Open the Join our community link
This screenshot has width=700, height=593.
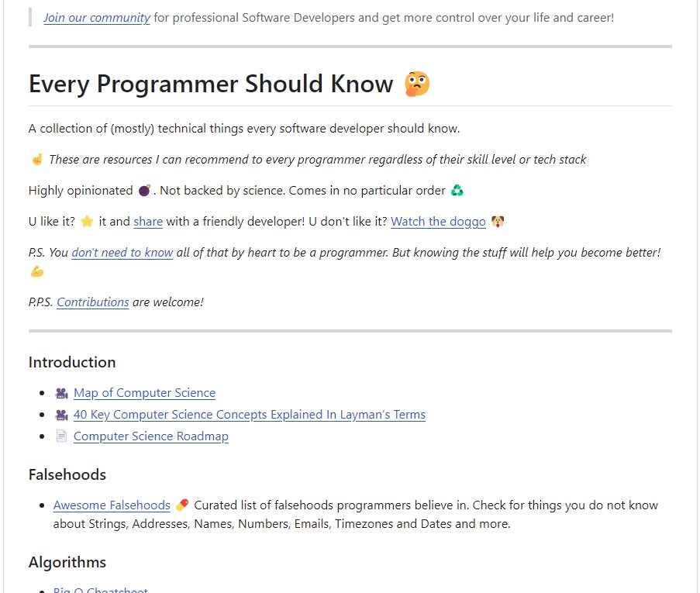point(97,18)
